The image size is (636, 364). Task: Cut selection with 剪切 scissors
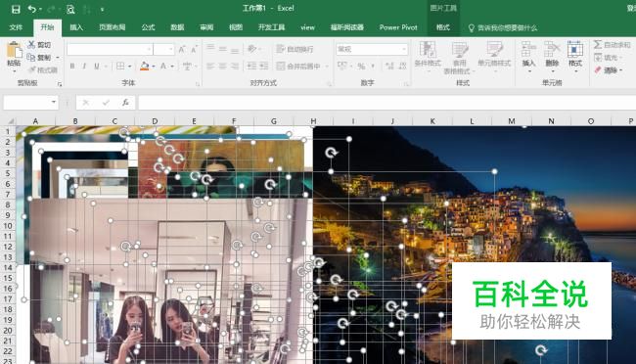point(39,45)
